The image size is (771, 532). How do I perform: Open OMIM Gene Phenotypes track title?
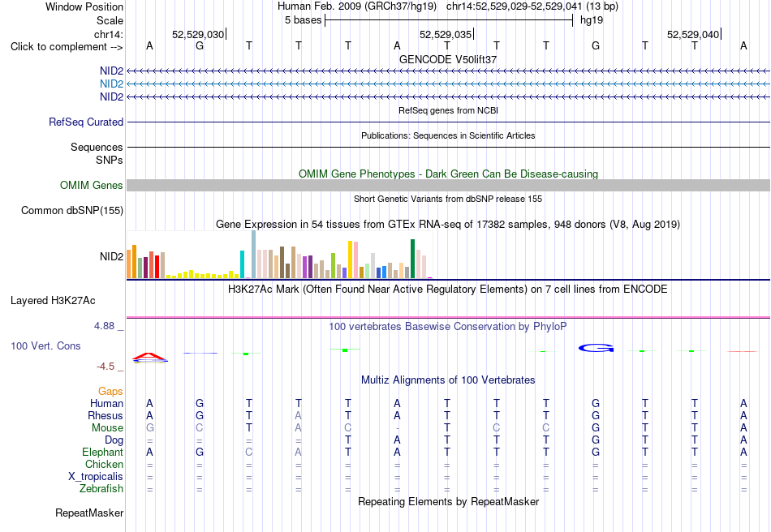(x=448, y=174)
